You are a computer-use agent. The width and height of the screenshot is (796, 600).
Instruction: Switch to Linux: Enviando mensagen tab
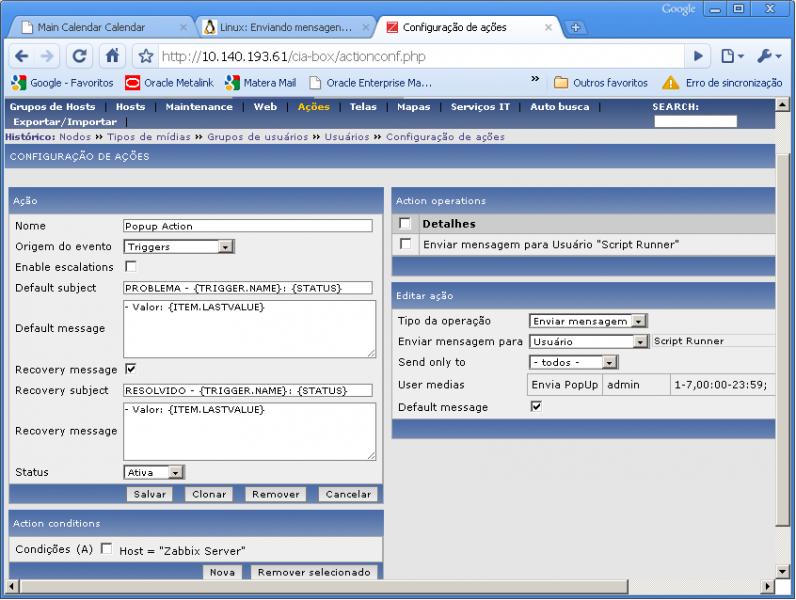click(278, 27)
